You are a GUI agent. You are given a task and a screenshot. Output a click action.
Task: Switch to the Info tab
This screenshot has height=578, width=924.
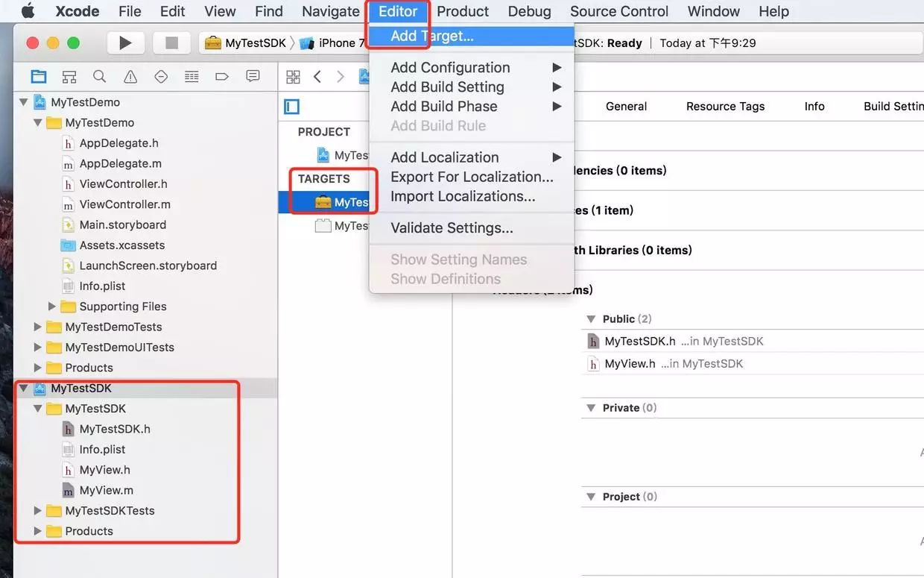[x=814, y=106]
